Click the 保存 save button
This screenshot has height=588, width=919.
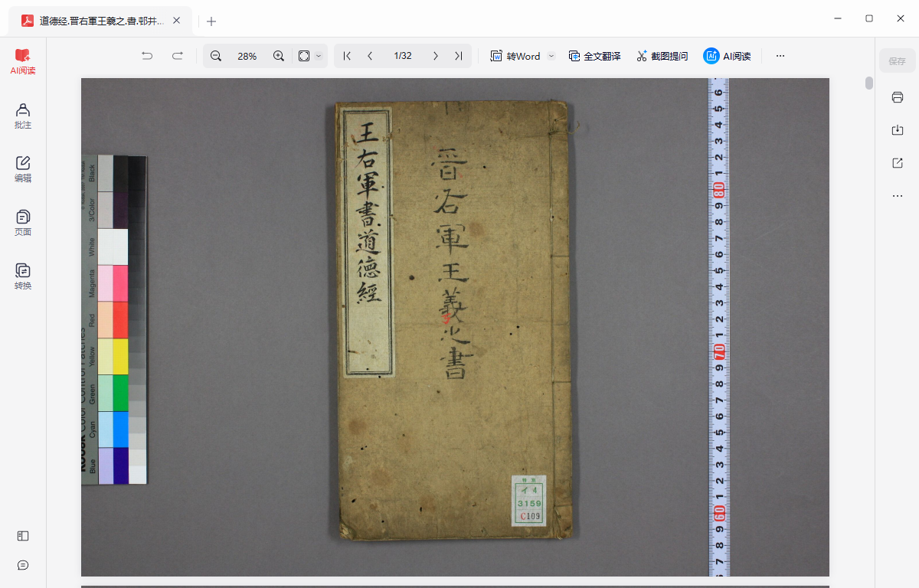coord(897,61)
